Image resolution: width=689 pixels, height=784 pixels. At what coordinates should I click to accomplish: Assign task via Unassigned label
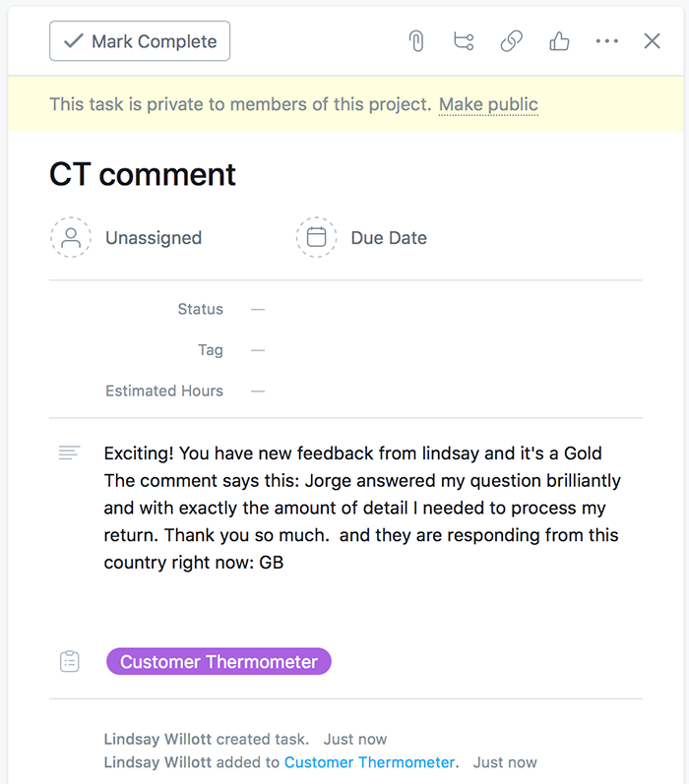click(x=154, y=238)
